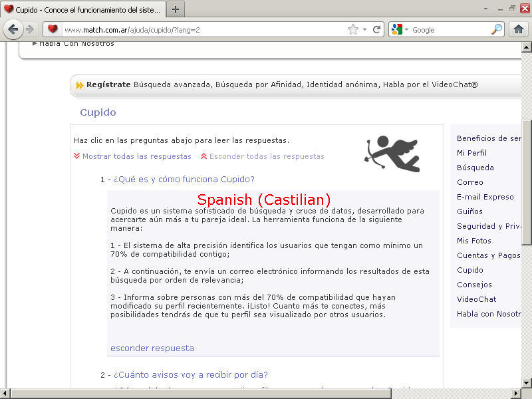The height and width of the screenshot is (399, 532).
Task: Open the browser home page icon
Action: (x=518, y=29)
